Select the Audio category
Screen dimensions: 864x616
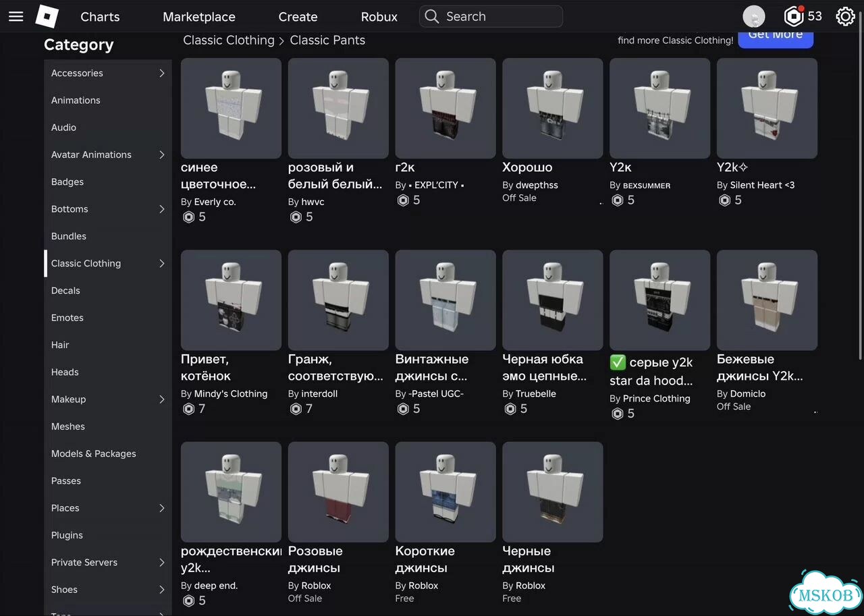(x=63, y=128)
